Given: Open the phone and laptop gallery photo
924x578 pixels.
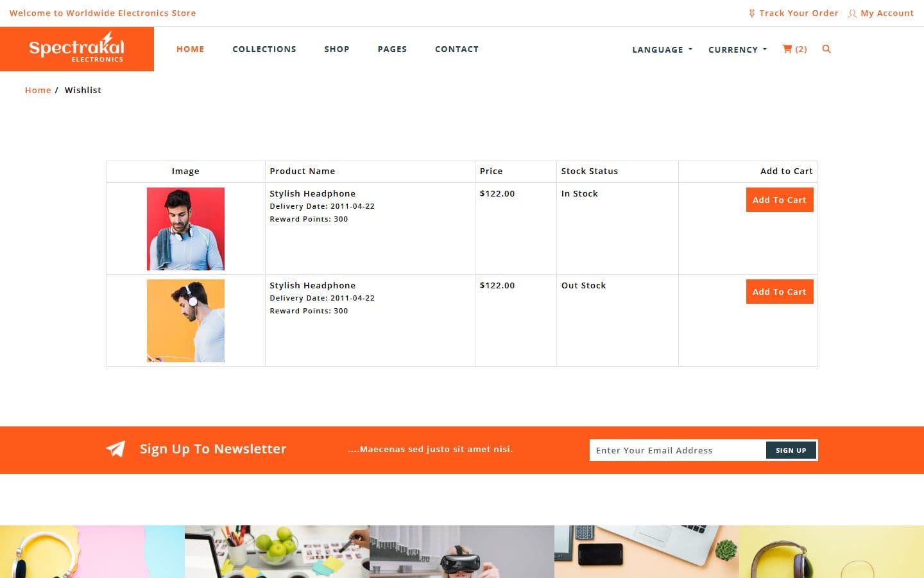Looking at the screenshot, I should [647, 552].
